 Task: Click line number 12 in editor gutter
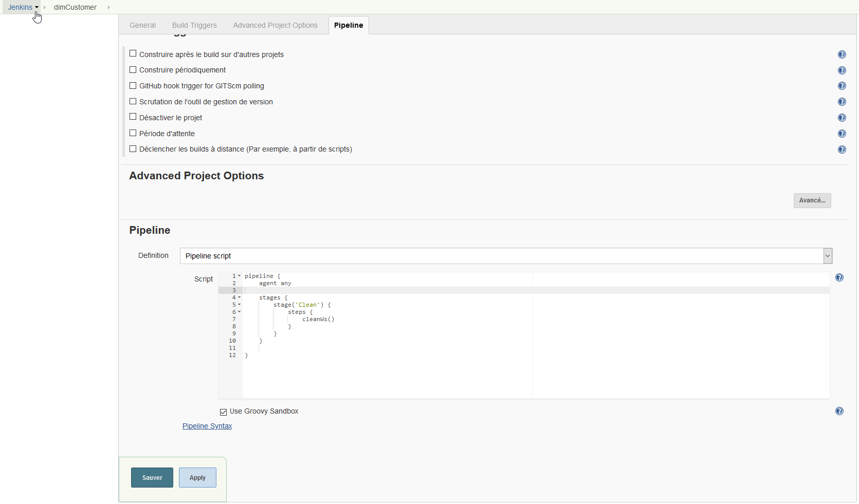(x=232, y=355)
